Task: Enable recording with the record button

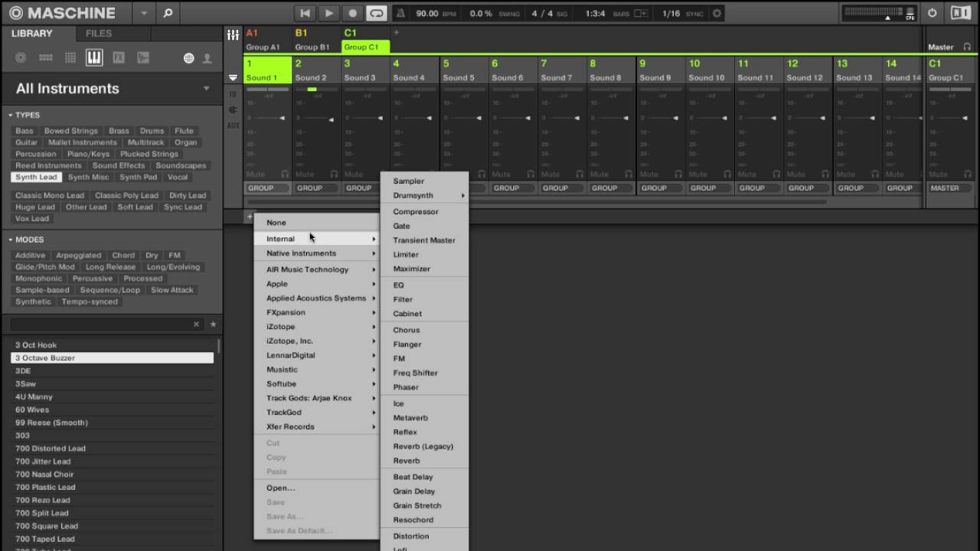Action: click(353, 13)
